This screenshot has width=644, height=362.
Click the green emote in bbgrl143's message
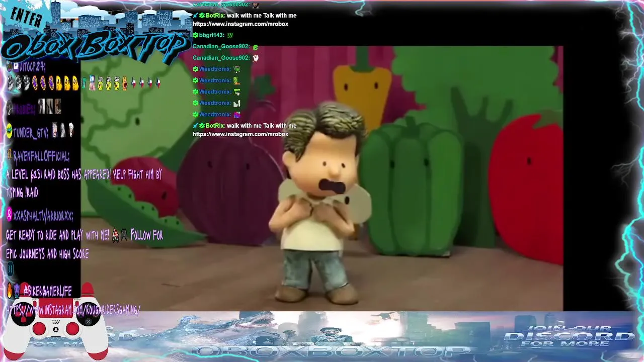point(230,35)
